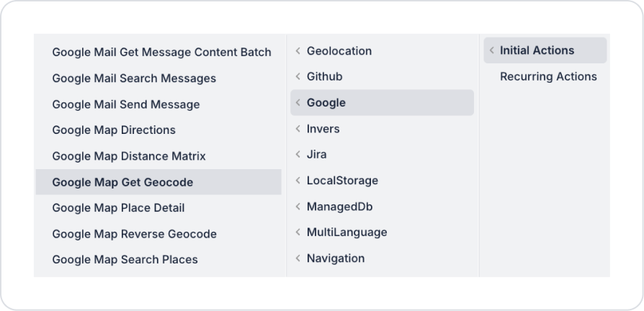Choose Google Map Reverse Geocode
Image resolution: width=644 pixels, height=311 pixels.
pos(134,234)
